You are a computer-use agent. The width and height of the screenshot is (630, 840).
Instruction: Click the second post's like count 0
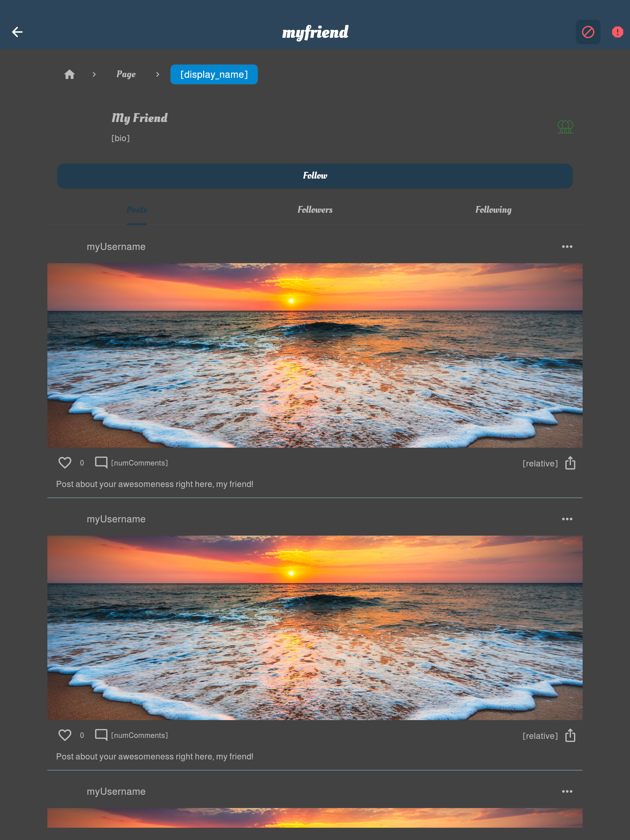82,735
